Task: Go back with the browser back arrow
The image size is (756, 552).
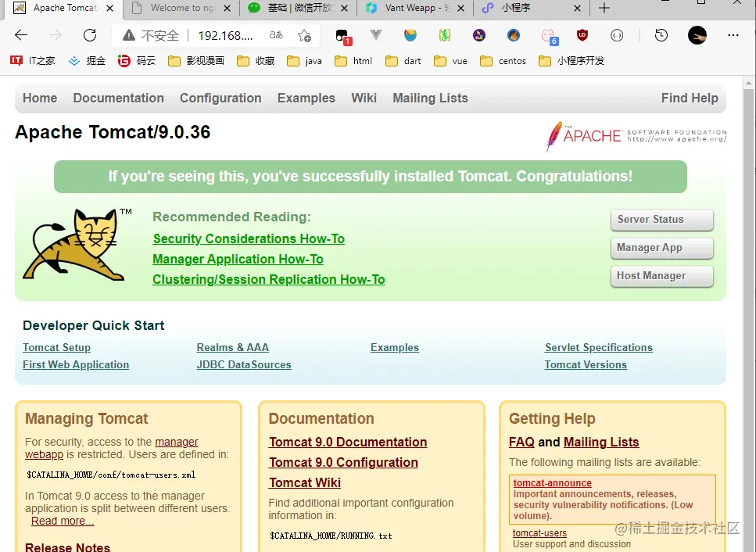Action: pos(21,35)
